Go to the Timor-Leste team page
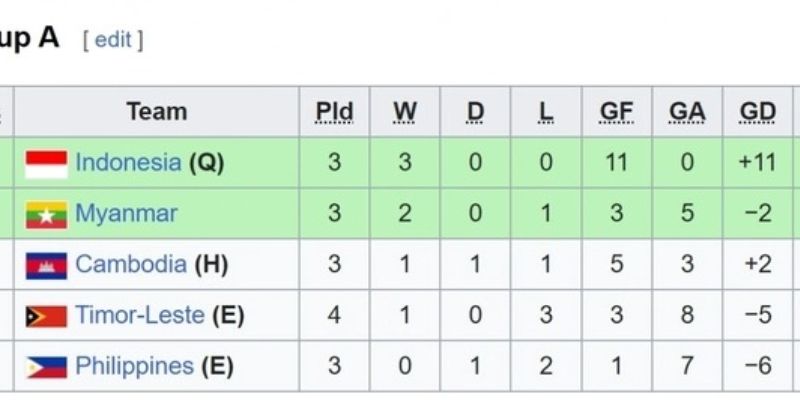The width and height of the screenshot is (800, 400). tap(139, 315)
